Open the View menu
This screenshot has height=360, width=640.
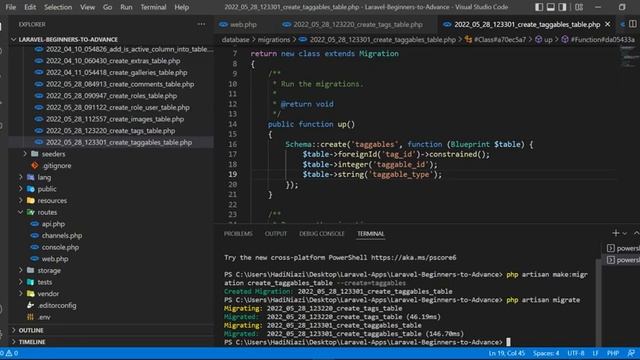tap(87, 7)
